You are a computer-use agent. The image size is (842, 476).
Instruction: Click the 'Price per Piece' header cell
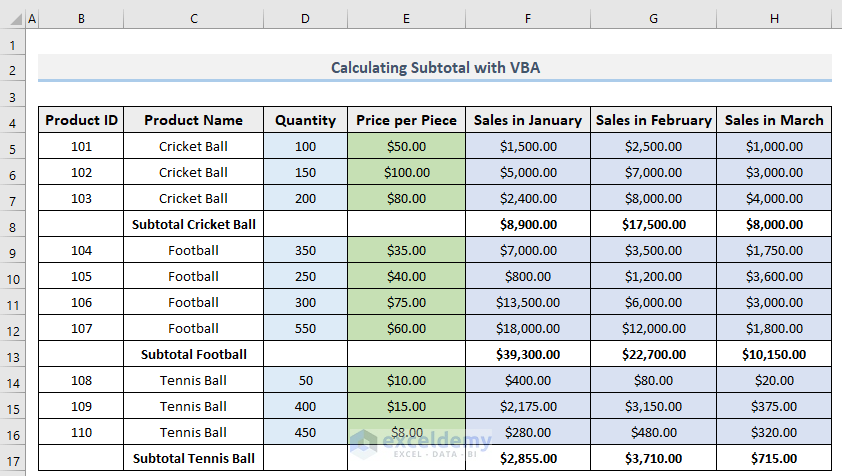[x=406, y=120]
